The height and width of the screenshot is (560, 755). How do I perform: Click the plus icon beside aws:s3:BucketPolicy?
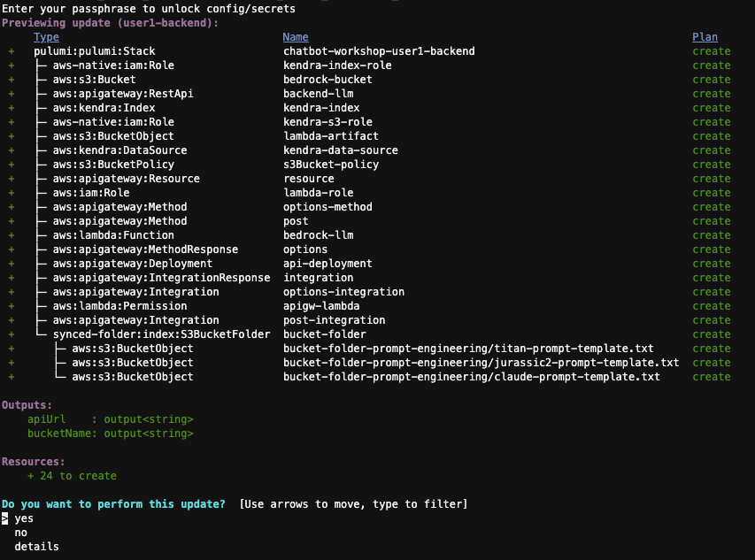pos(12,165)
